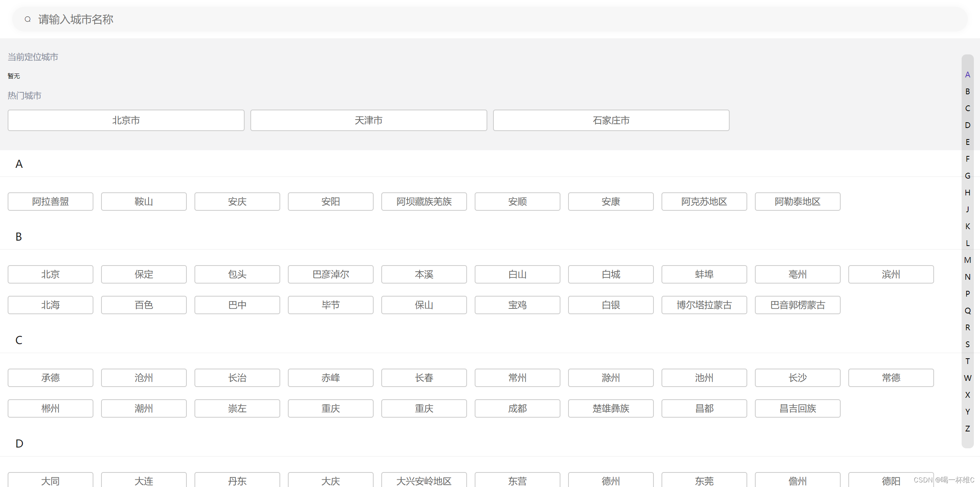
Task: Choose city 阿勒泰地区
Action: click(x=798, y=202)
